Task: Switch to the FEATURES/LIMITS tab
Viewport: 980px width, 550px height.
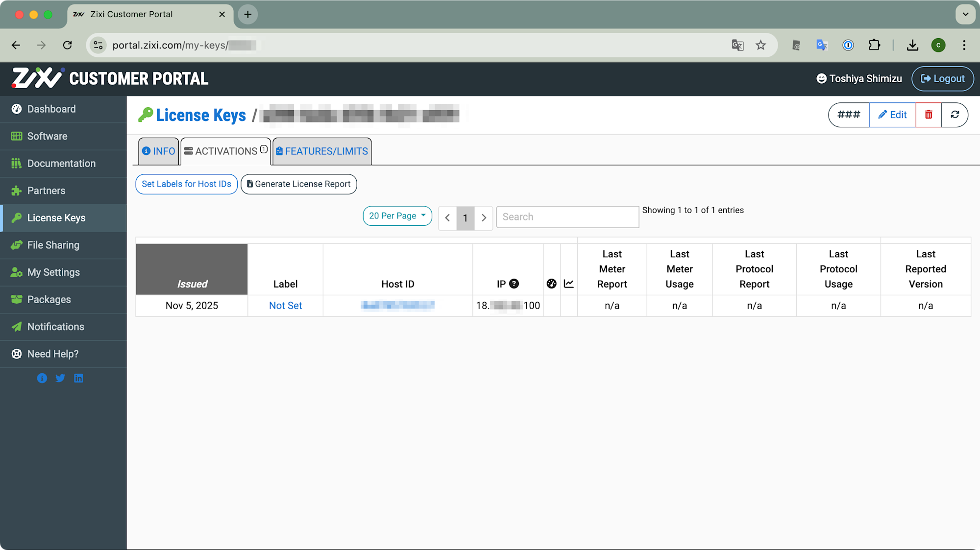Action: click(322, 151)
